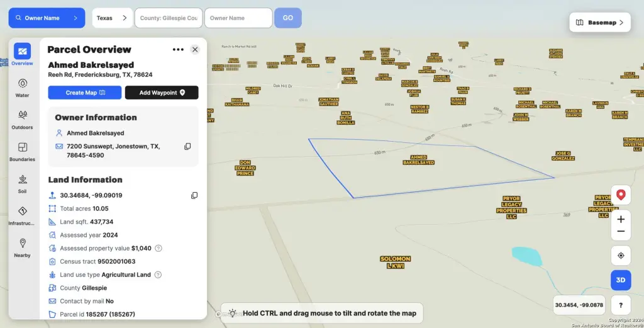Open the Owner Name search type dropdown

coord(47,18)
